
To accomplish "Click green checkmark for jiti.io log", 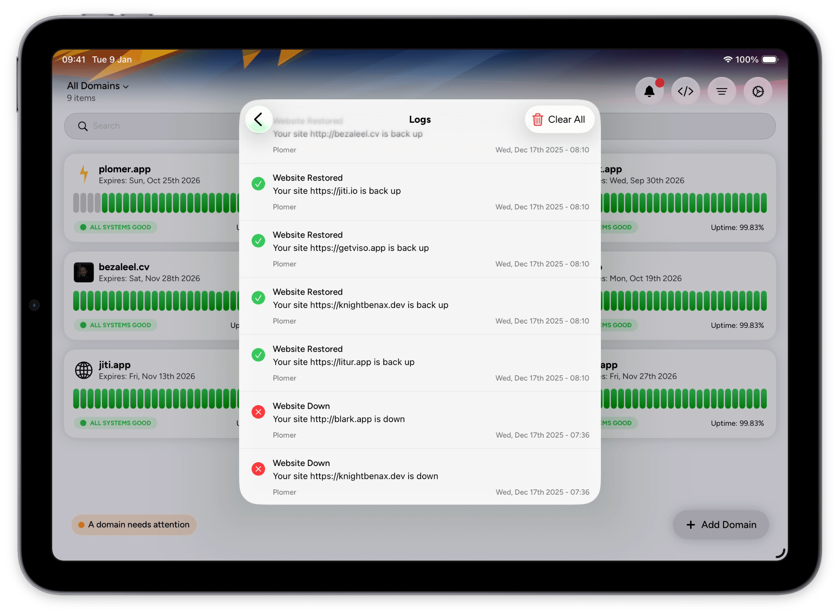I will point(258,184).
